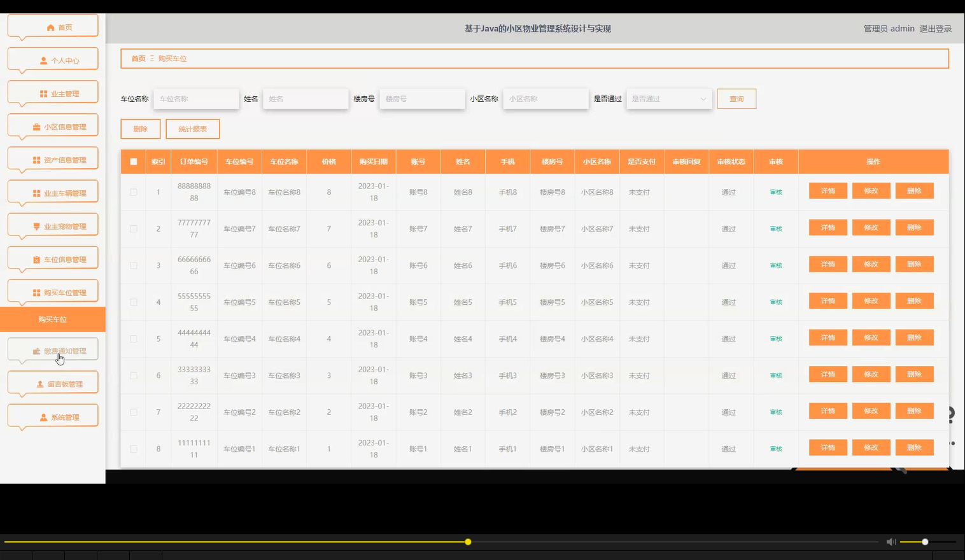Viewport: 965px width, 560px height.
Task: Open 详情 for the 车位名称8 row
Action: click(828, 191)
